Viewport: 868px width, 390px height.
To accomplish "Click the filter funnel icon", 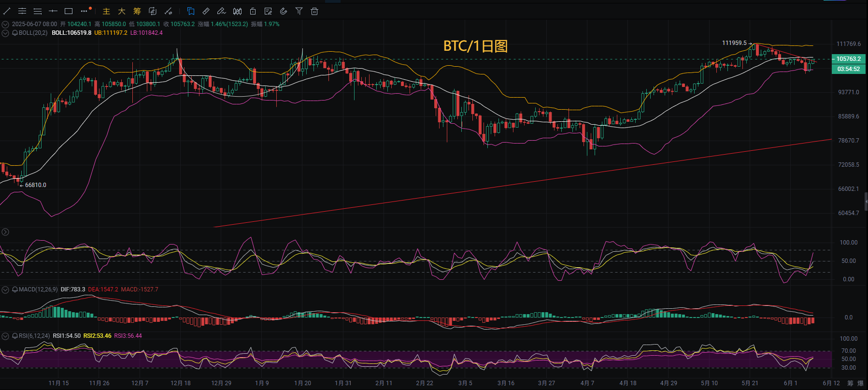I will click(299, 11).
